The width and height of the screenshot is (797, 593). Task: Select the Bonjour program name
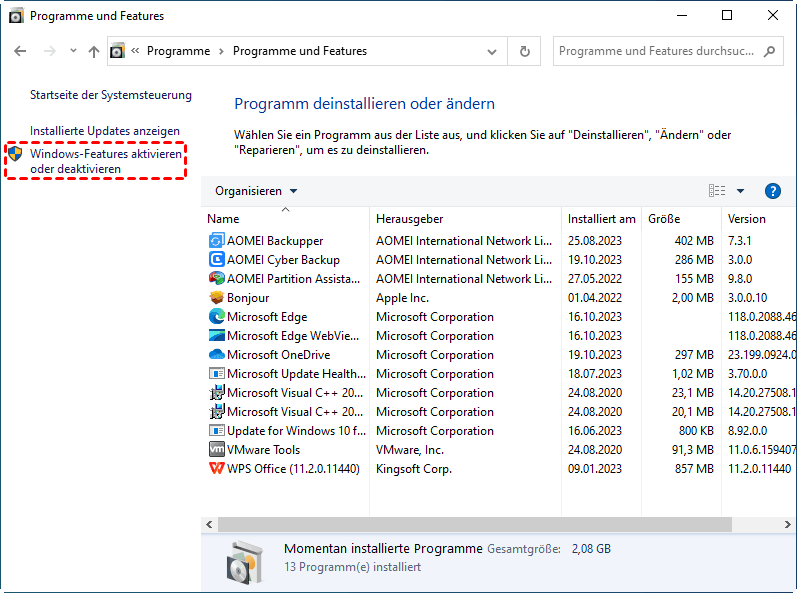[x=248, y=298]
